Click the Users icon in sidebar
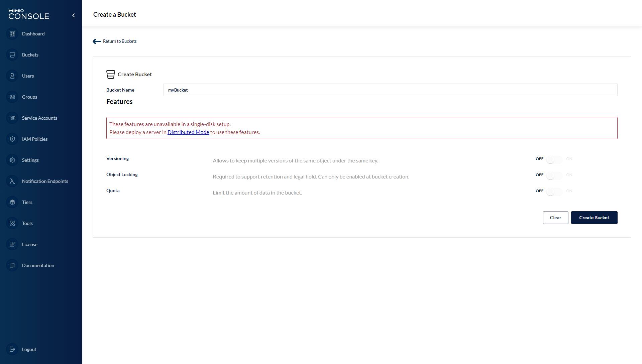 pyautogui.click(x=12, y=76)
